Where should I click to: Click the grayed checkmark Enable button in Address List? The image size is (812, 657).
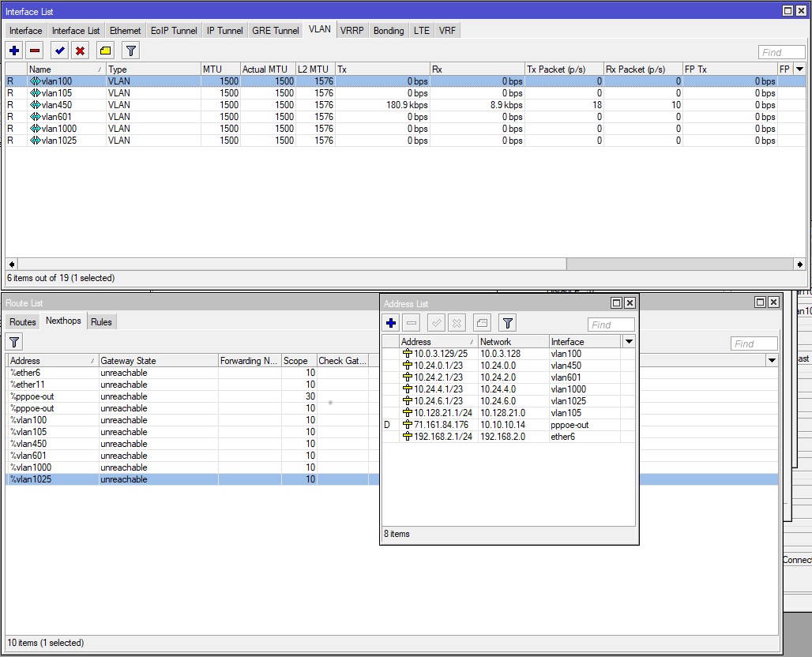tap(436, 323)
